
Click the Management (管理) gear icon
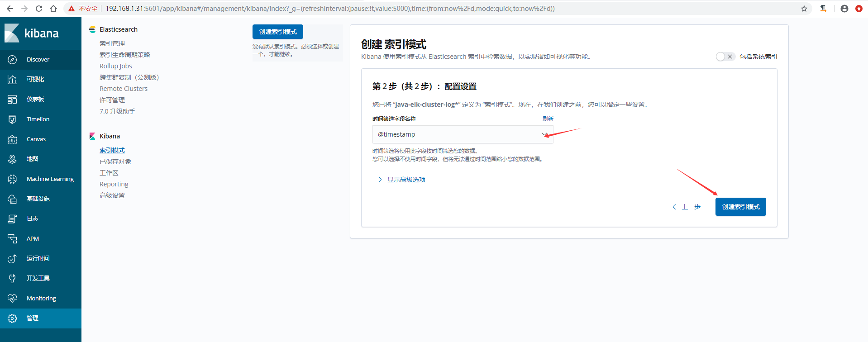[12, 318]
